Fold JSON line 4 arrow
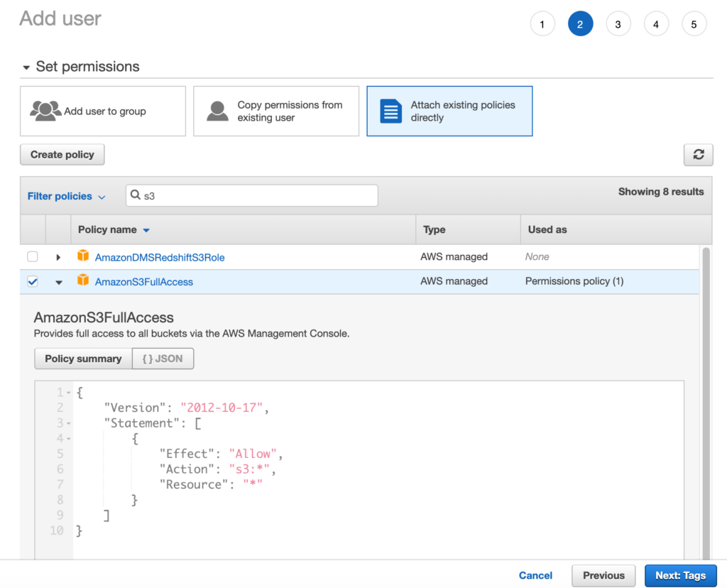 point(69,439)
